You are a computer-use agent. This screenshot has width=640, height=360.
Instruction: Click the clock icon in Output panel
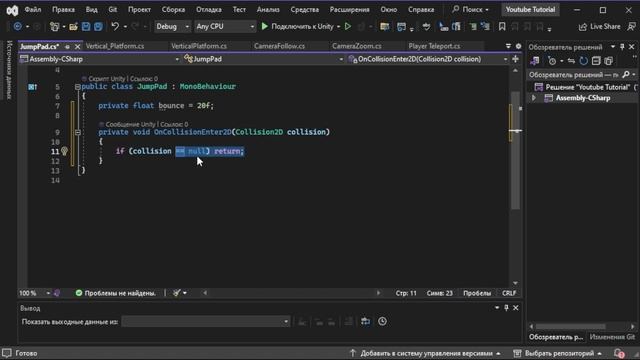[x=382, y=322]
